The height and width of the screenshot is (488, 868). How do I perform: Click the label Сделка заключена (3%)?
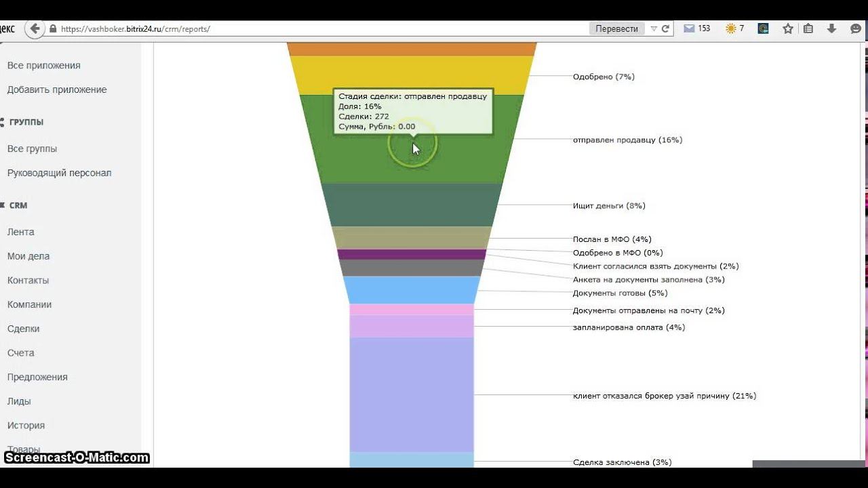point(622,462)
